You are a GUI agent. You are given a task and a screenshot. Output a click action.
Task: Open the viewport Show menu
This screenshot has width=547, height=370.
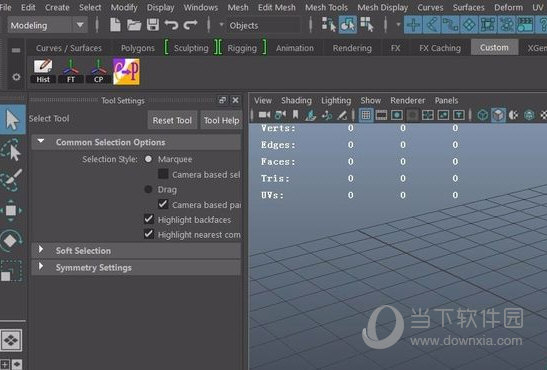[x=370, y=100]
